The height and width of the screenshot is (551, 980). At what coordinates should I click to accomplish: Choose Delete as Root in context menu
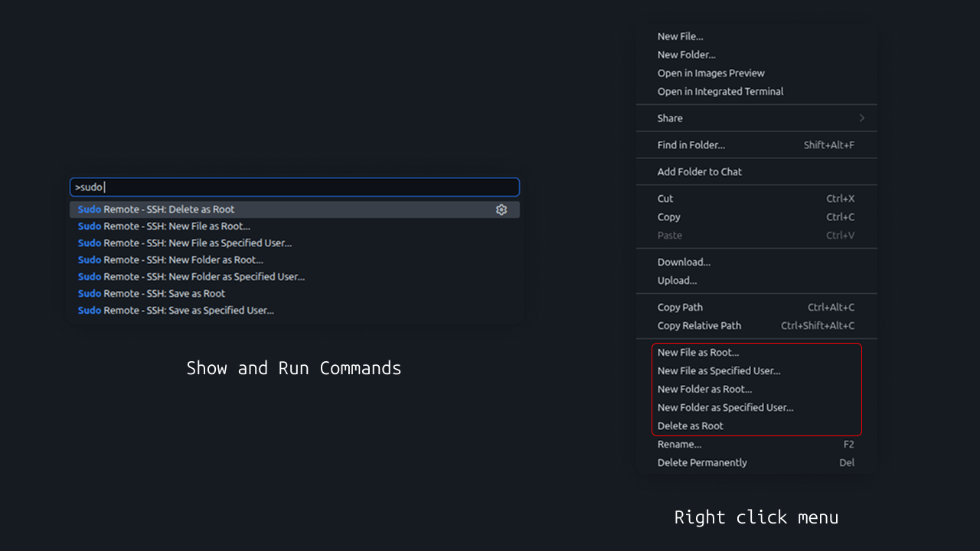[x=756, y=426]
